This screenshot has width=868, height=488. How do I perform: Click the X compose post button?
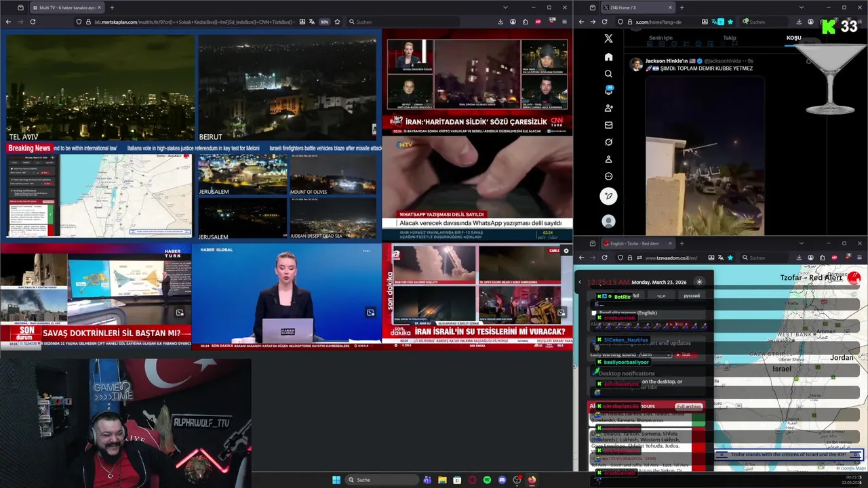coord(608,196)
